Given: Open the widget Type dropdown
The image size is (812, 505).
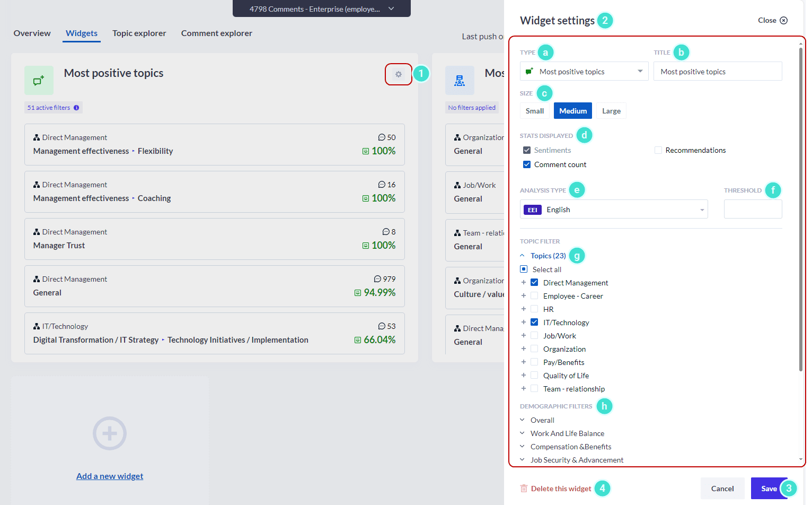Looking at the screenshot, I should (x=584, y=72).
